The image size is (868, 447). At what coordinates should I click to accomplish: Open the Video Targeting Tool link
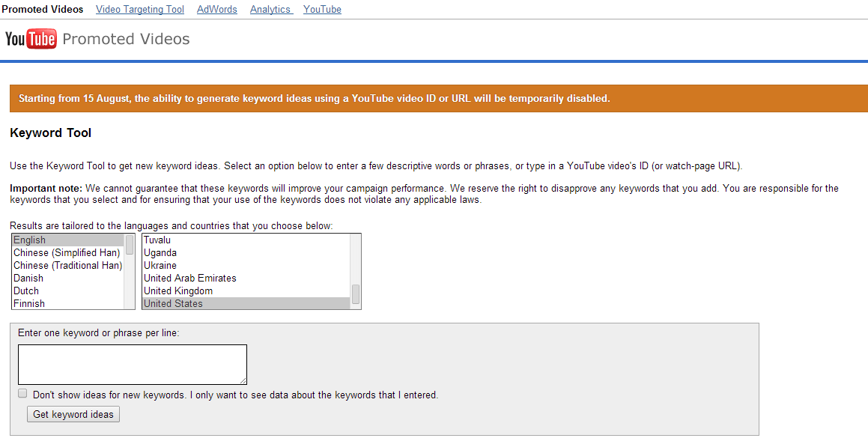[140, 10]
